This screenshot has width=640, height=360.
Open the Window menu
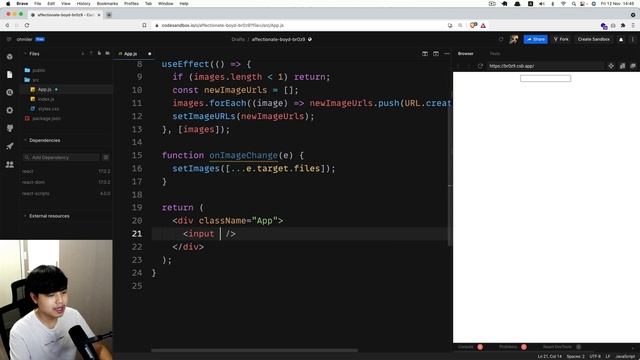[165, 4]
